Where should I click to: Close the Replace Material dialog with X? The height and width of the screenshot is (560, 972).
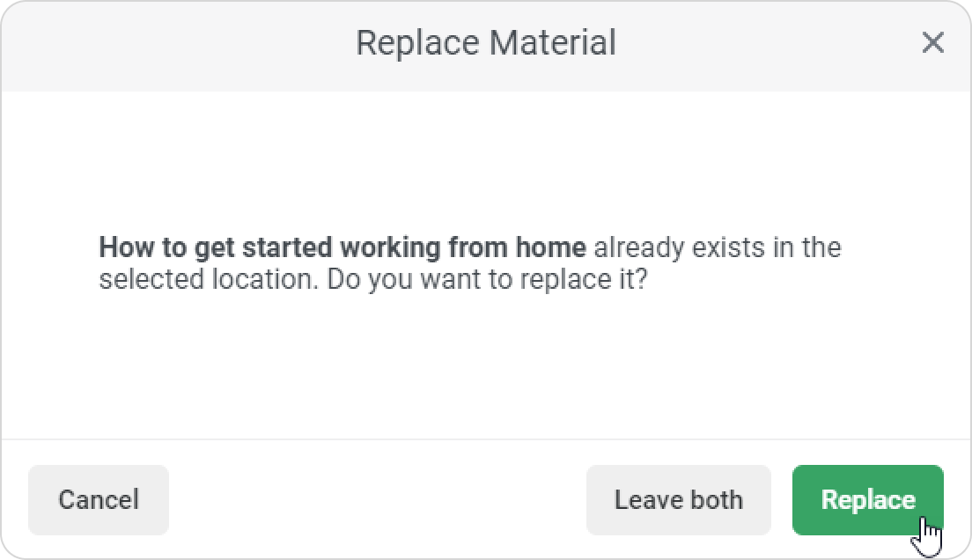(932, 42)
